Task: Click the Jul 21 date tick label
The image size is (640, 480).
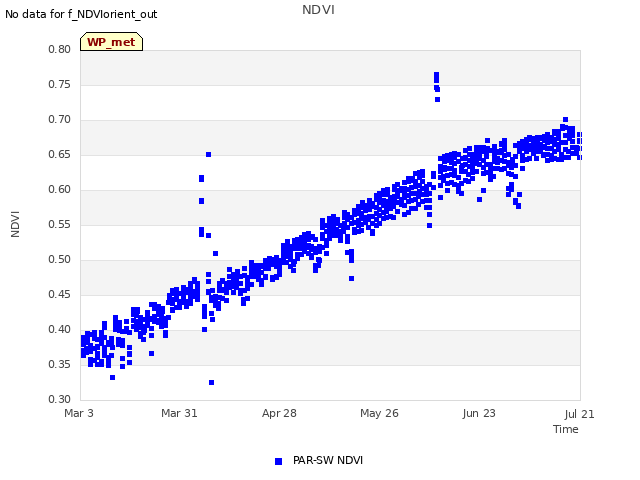Action: [x=580, y=414]
